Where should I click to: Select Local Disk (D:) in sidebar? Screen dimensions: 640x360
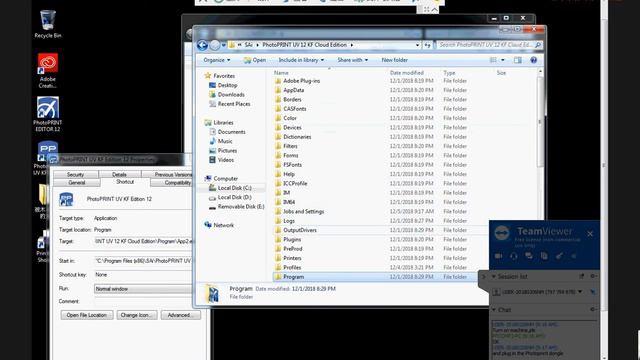coord(234,198)
